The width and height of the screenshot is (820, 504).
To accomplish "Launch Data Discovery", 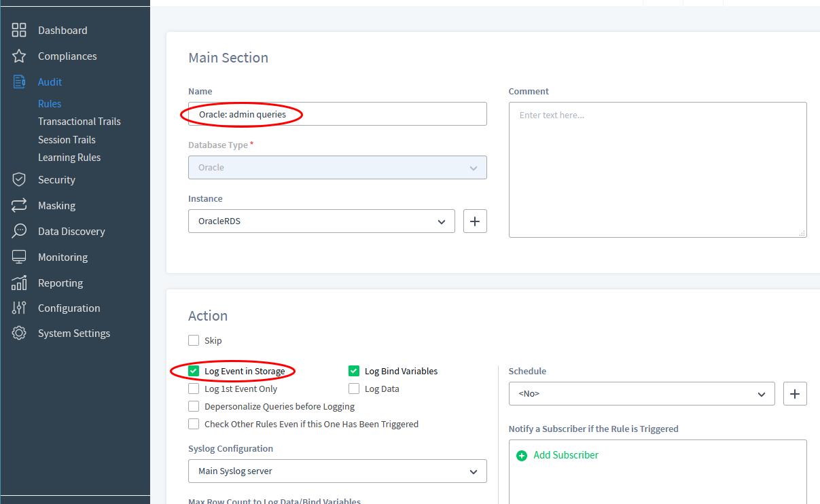I will (71, 231).
